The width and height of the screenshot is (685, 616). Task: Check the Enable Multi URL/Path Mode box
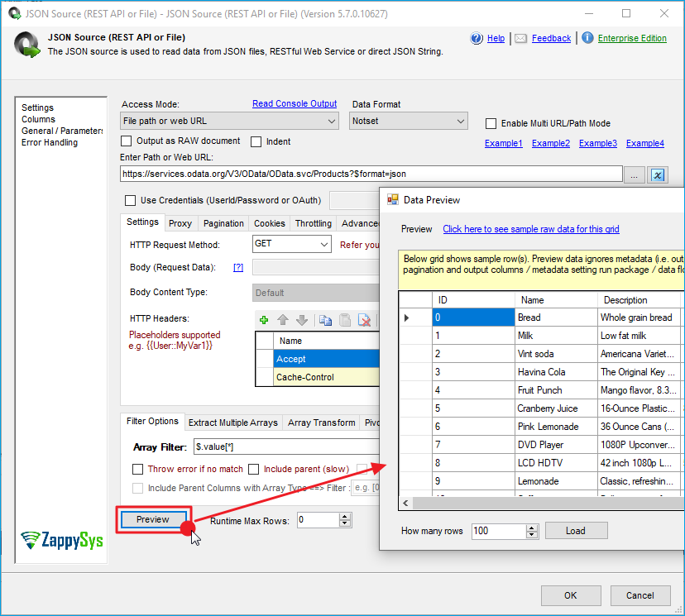pos(491,123)
